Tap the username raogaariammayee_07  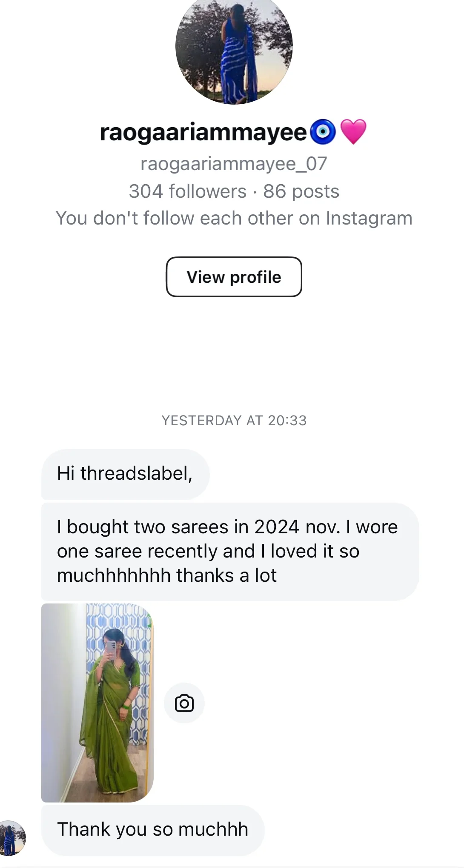click(234, 164)
